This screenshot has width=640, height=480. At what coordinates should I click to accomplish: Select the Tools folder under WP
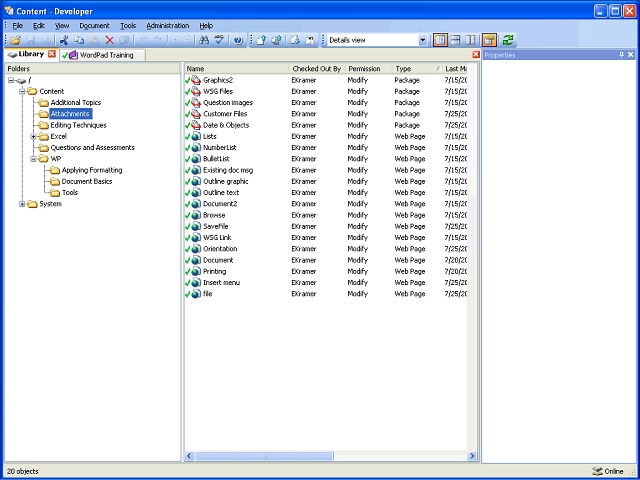click(70, 193)
